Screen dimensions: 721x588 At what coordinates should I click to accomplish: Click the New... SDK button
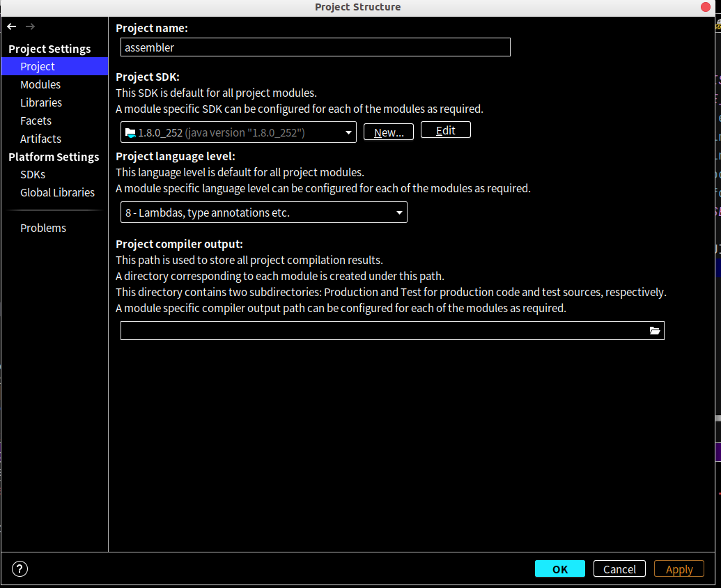coord(388,132)
